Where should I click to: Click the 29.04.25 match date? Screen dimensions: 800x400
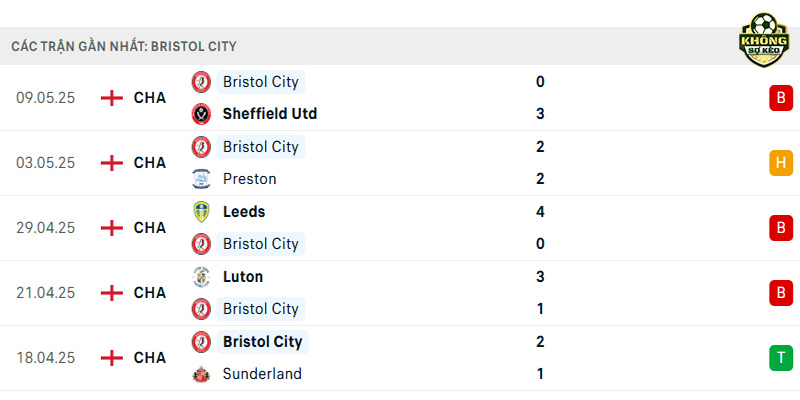point(45,228)
